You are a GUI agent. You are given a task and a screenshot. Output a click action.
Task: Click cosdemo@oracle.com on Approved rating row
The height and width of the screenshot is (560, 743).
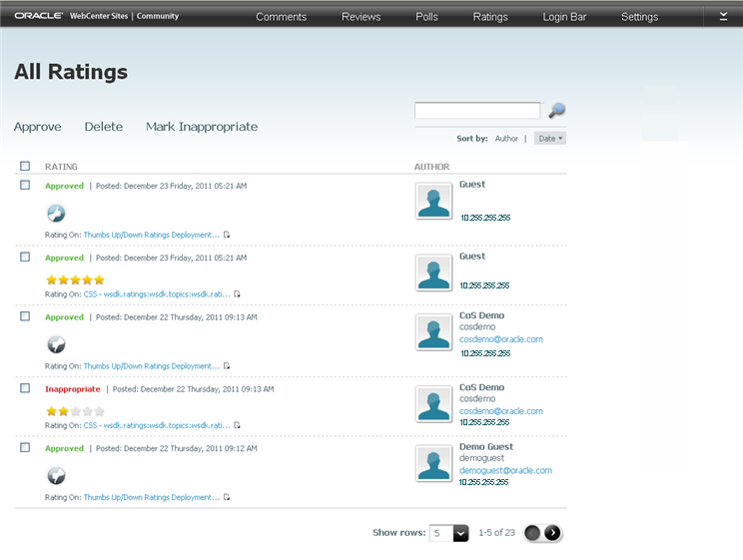pyautogui.click(x=501, y=339)
